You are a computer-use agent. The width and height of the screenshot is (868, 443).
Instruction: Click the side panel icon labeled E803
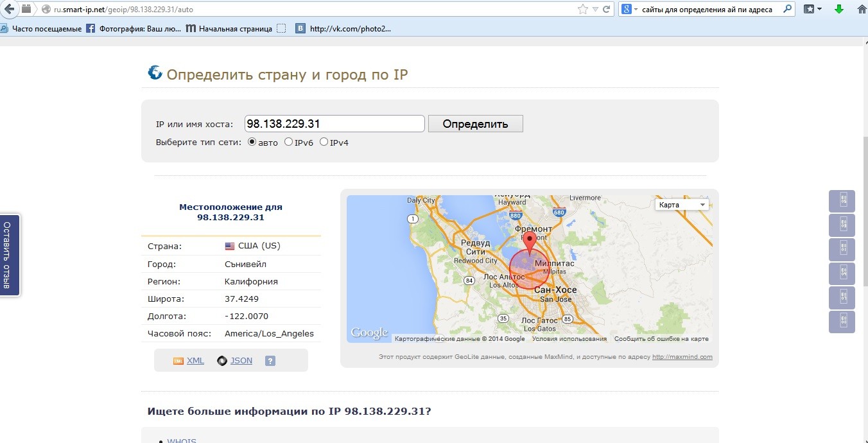coord(842,225)
